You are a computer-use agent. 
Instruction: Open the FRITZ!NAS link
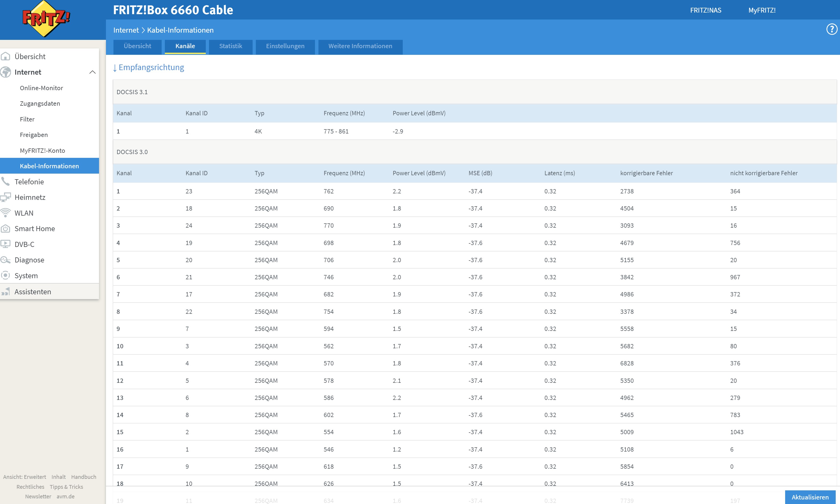pos(705,10)
